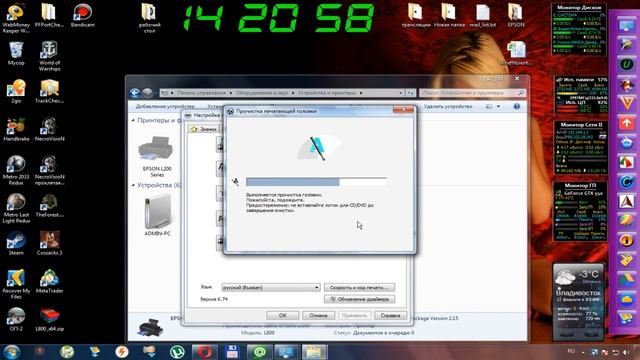
Task: Click the Применить button
Action: (x=354, y=316)
